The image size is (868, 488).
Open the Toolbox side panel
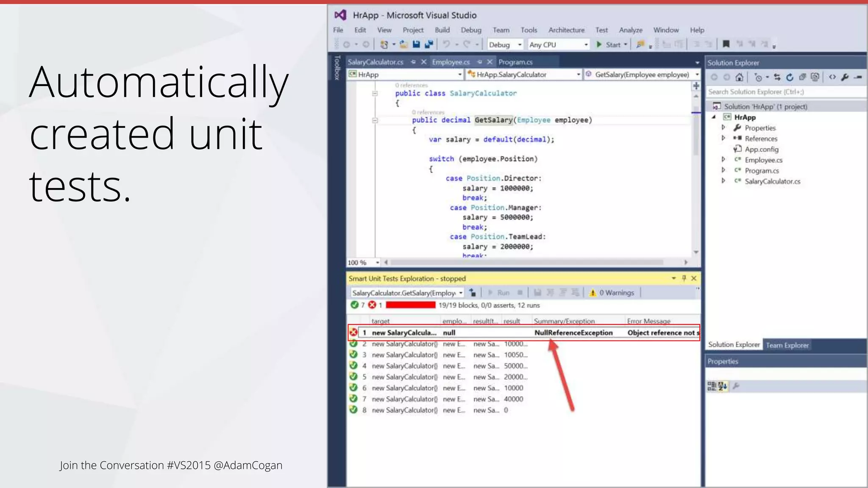(x=337, y=68)
